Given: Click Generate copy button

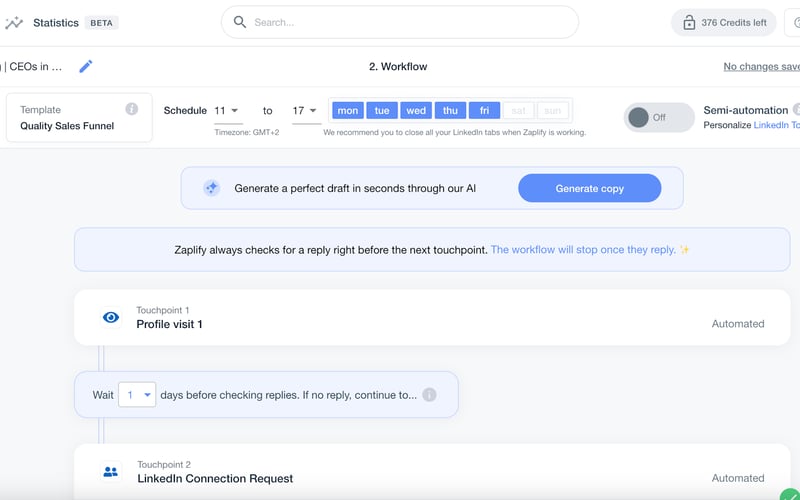Looking at the screenshot, I should pyautogui.click(x=589, y=188).
